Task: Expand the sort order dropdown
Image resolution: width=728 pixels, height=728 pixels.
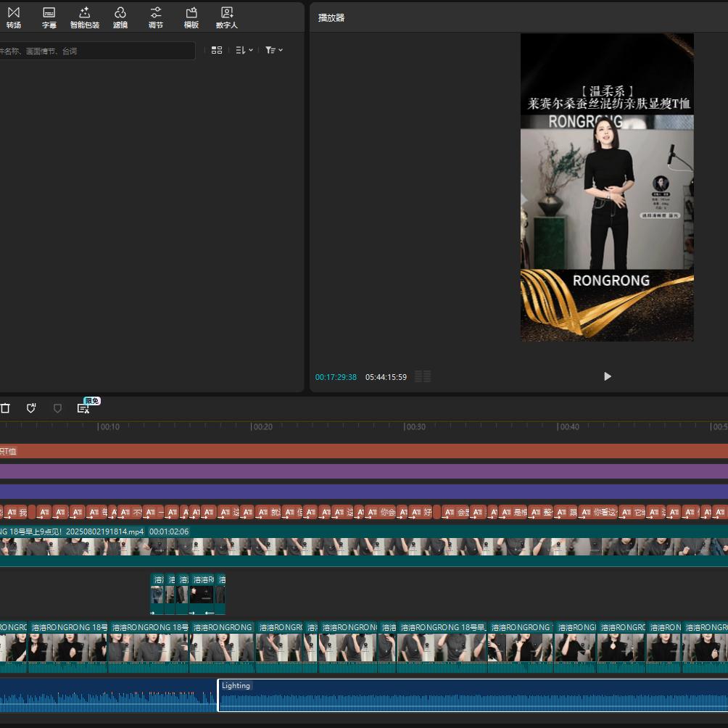Action: tap(244, 50)
